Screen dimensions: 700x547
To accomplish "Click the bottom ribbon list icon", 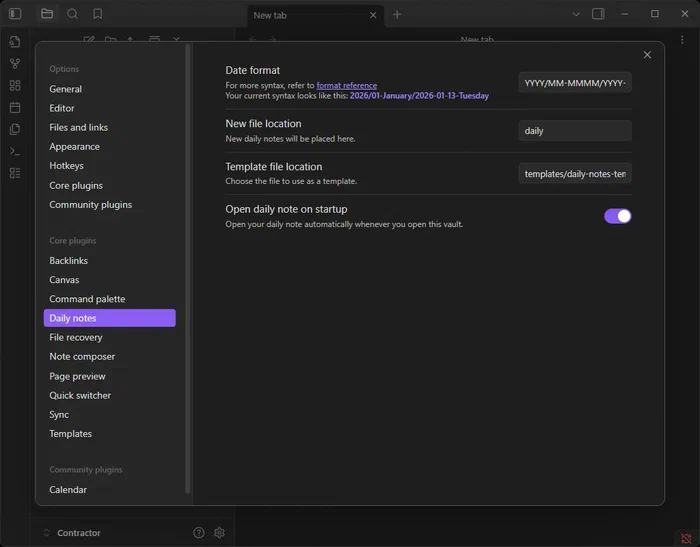I will (x=15, y=173).
